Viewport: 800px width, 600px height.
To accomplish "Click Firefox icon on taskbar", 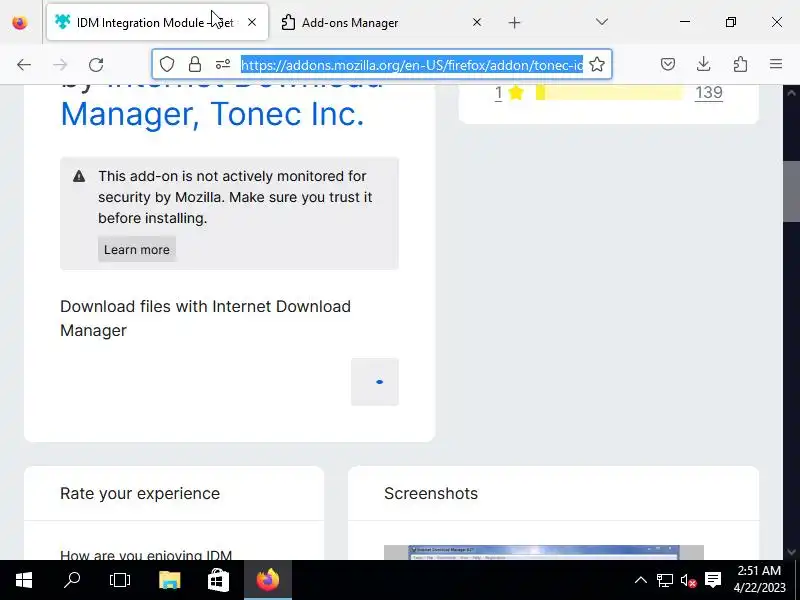I will [268, 580].
